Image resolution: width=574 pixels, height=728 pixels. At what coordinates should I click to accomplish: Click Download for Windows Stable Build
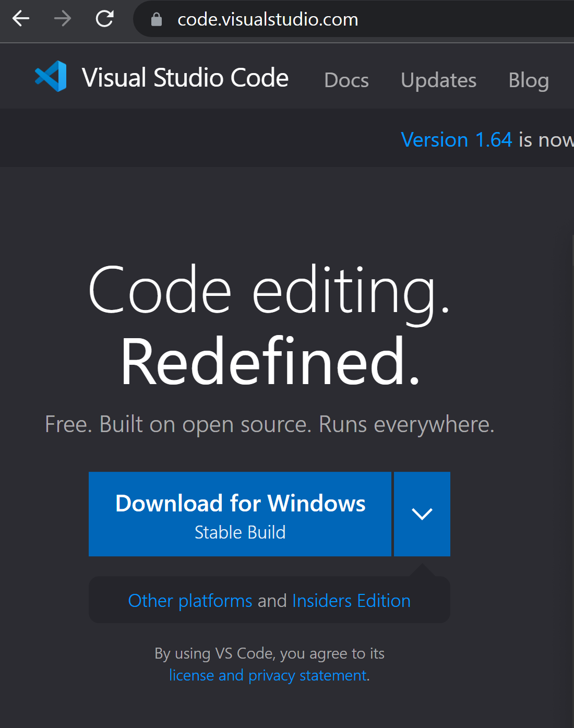point(240,514)
